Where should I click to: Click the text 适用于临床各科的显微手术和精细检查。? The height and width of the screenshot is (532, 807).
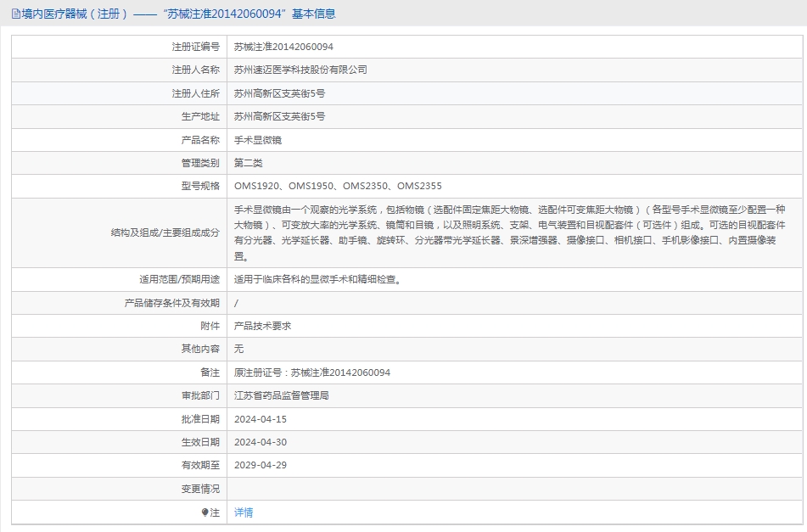coord(318,279)
